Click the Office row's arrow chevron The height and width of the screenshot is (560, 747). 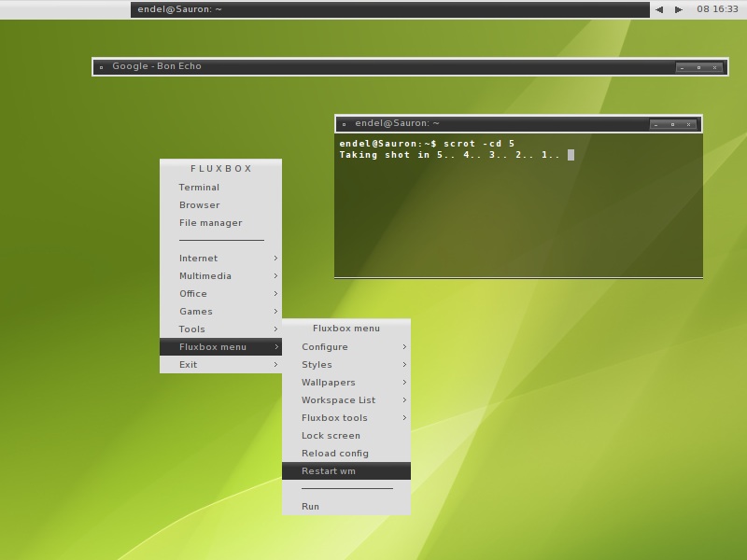pyautogui.click(x=275, y=293)
